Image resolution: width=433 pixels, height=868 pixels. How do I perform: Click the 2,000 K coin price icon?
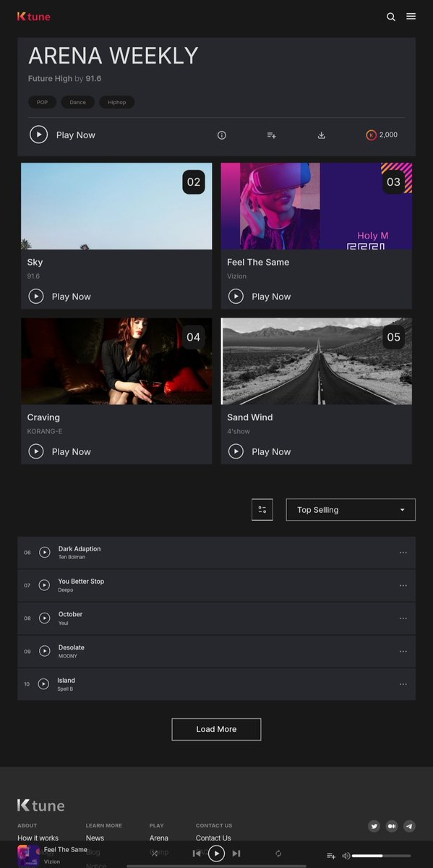click(372, 135)
